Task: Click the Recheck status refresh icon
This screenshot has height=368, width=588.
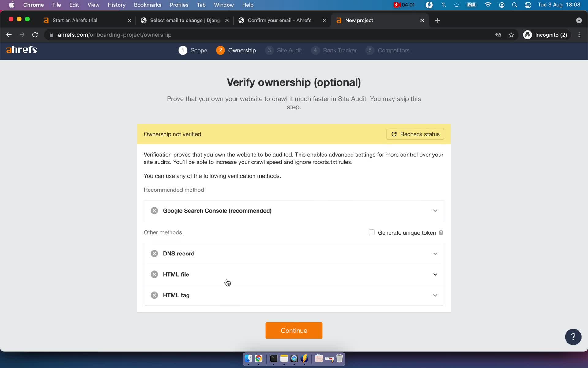Action: pos(394,134)
